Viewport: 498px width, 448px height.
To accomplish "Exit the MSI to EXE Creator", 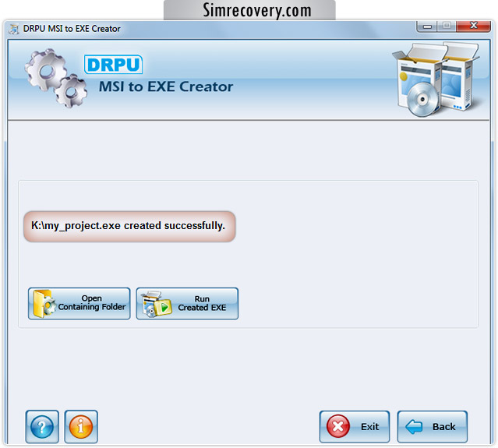I will [x=354, y=426].
